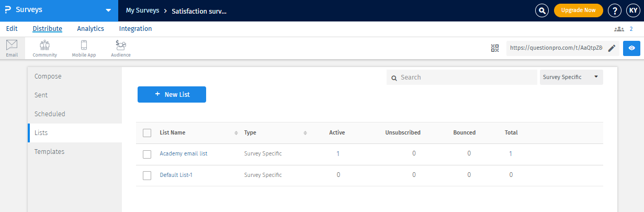Check the Default List-1 checkbox
Screen dimensions: 644x212
(147, 175)
